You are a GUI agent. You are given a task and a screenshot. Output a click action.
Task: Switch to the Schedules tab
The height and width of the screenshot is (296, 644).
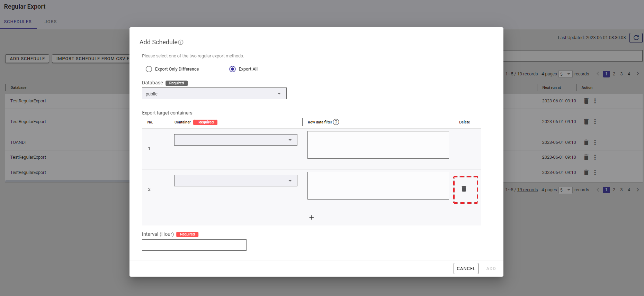18,22
